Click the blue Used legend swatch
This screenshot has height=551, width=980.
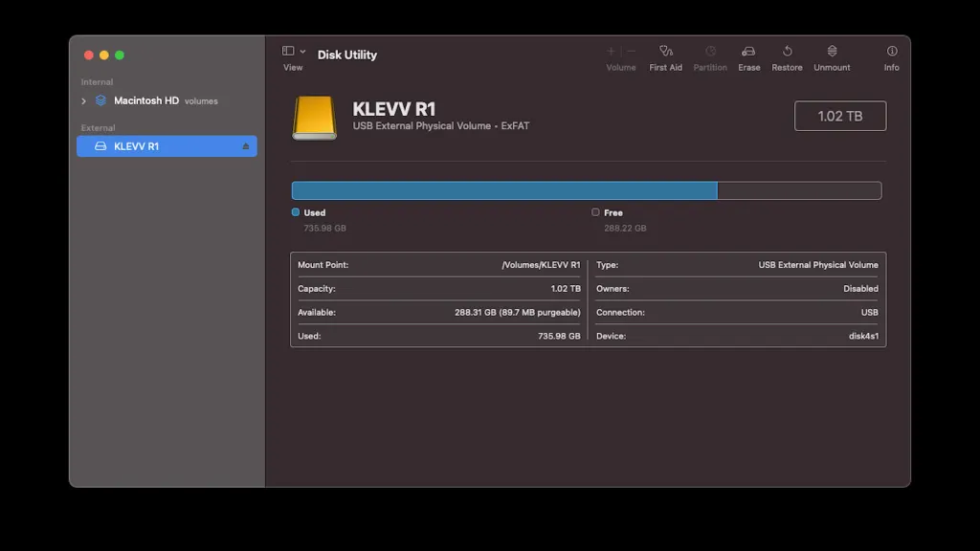pos(296,212)
